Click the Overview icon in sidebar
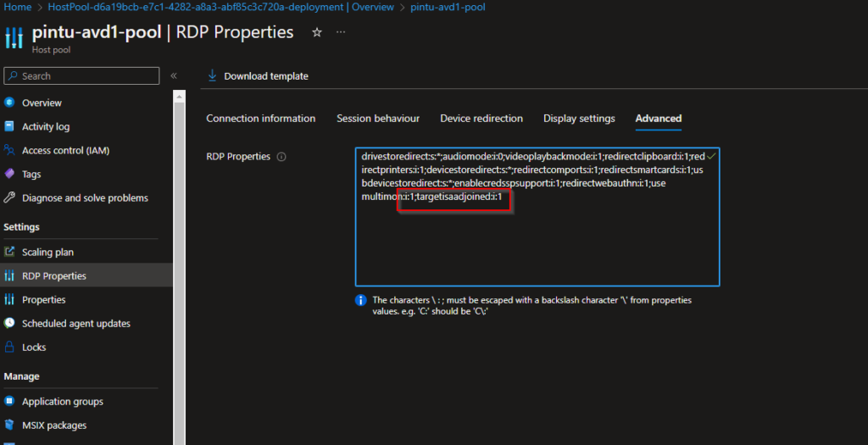 [x=8, y=103]
